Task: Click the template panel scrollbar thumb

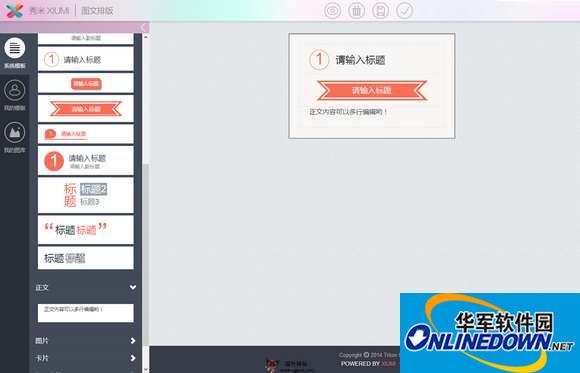Action: click(x=146, y=255)
